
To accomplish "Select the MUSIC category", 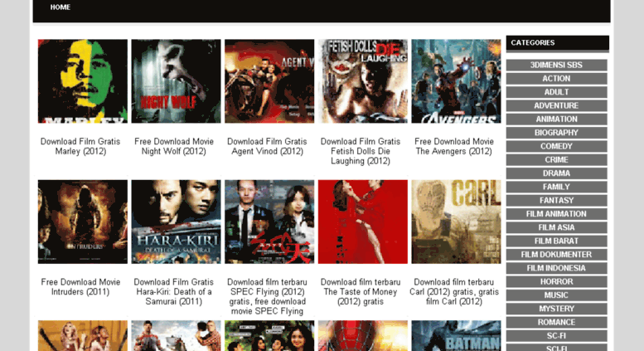I will [x=556, y=295].
